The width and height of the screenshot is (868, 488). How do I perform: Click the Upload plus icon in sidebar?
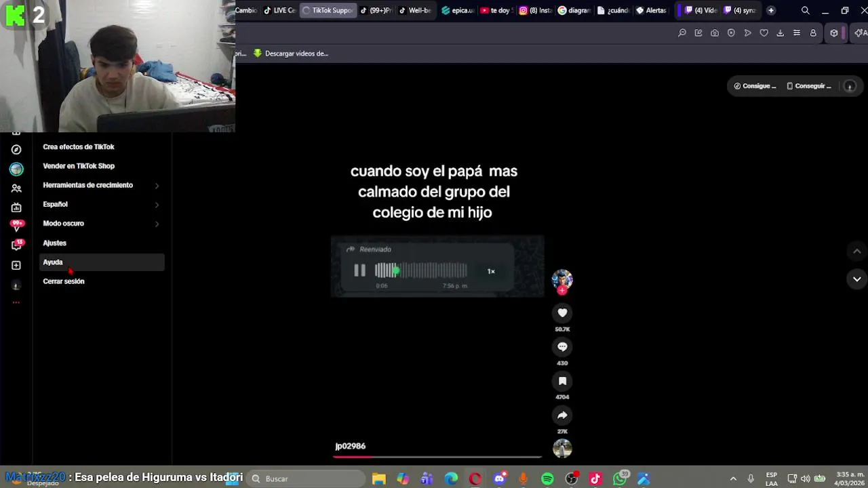coord(16,266)
